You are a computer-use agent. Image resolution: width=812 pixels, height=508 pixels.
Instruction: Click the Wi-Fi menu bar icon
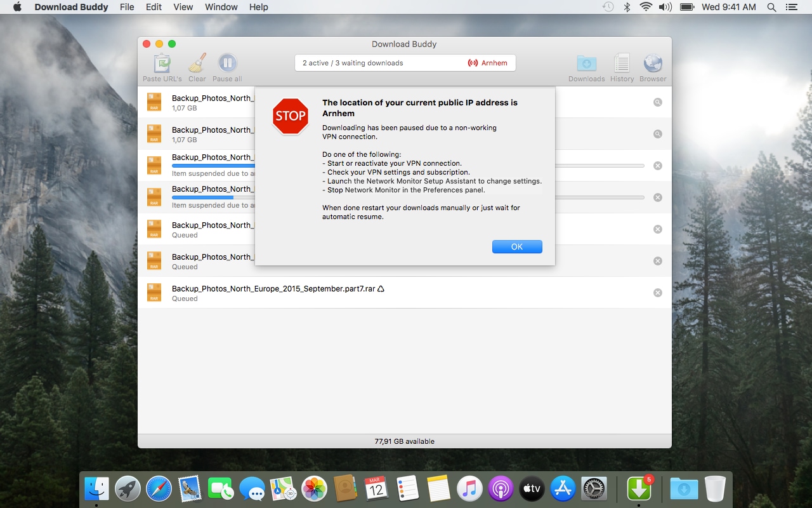[x=646, y=7]
